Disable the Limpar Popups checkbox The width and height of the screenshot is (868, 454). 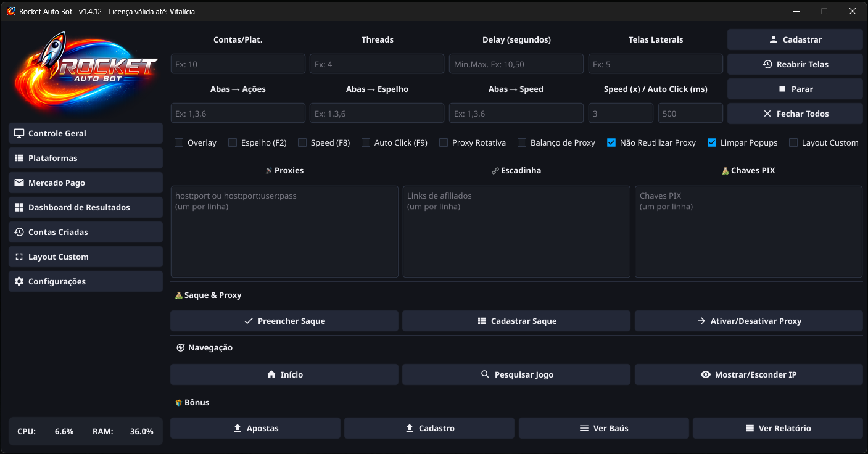tap(712, 142)
